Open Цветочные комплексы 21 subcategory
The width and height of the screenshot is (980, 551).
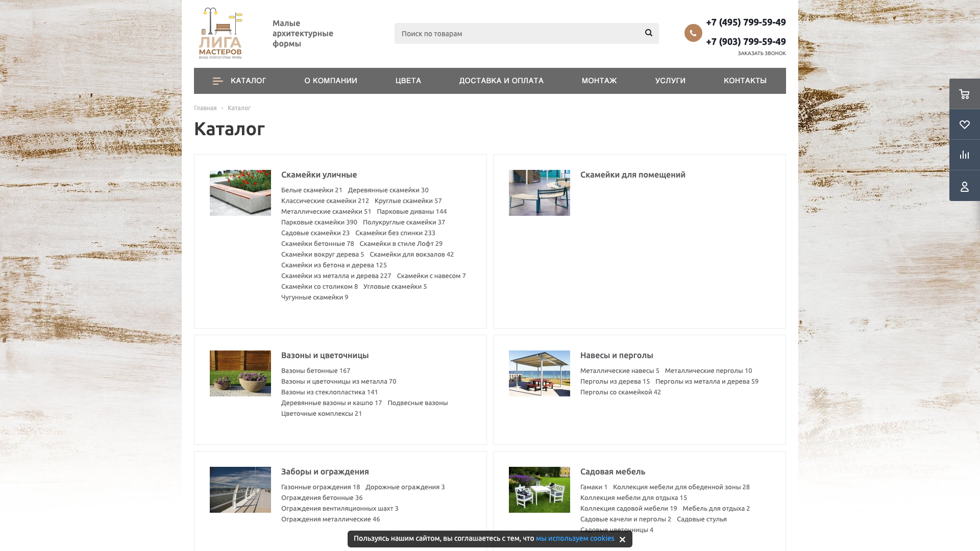[322, 413]
